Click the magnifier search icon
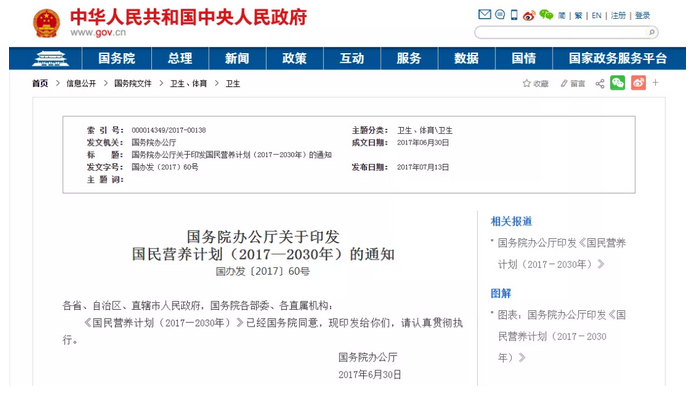 click(x=652, y=32)
